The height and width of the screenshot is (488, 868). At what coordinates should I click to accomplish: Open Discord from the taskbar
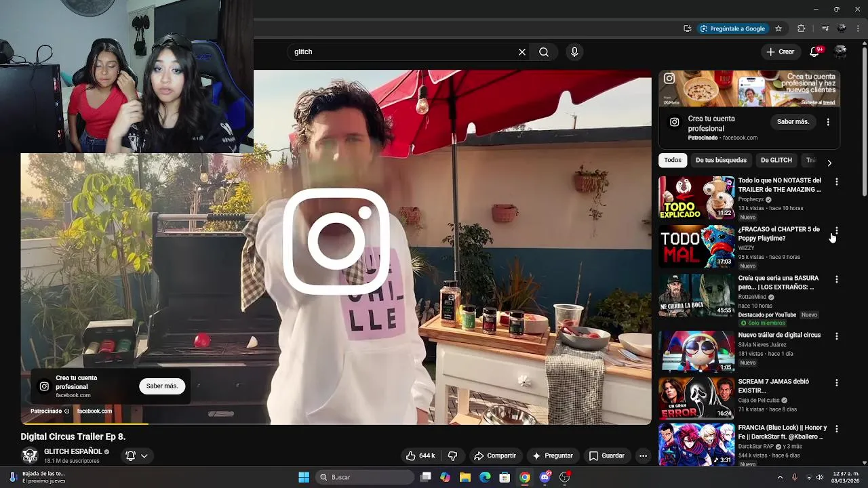coord(545,477)
